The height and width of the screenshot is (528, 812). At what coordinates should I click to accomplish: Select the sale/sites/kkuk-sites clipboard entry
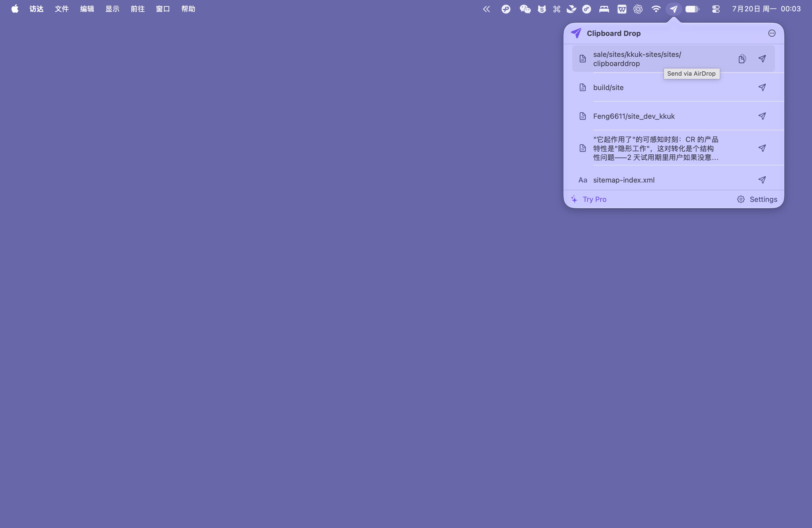click(673, 59)
